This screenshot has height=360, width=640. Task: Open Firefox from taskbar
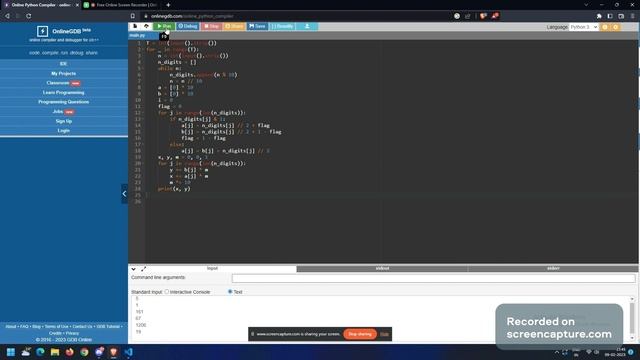[x=70, y=352]
